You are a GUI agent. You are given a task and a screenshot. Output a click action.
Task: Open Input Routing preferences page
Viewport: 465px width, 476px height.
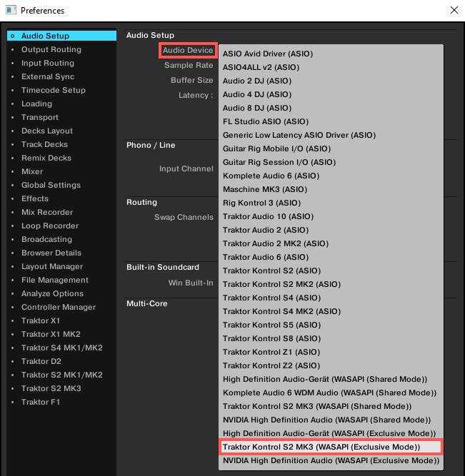coord(47,63)
